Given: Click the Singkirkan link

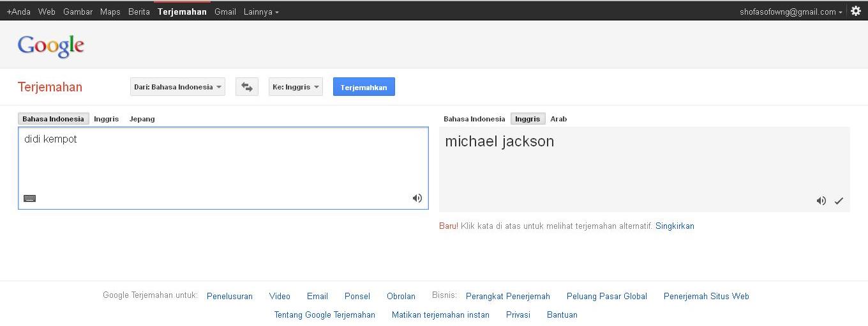Looking at the screenshot, I should 675,226.
